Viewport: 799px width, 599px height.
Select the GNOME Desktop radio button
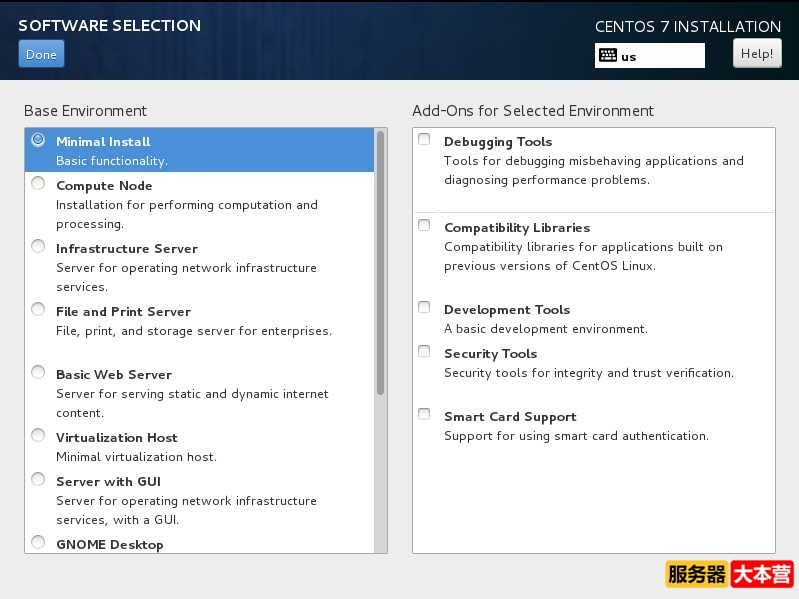pyautogui.click(x=38, y=542)
